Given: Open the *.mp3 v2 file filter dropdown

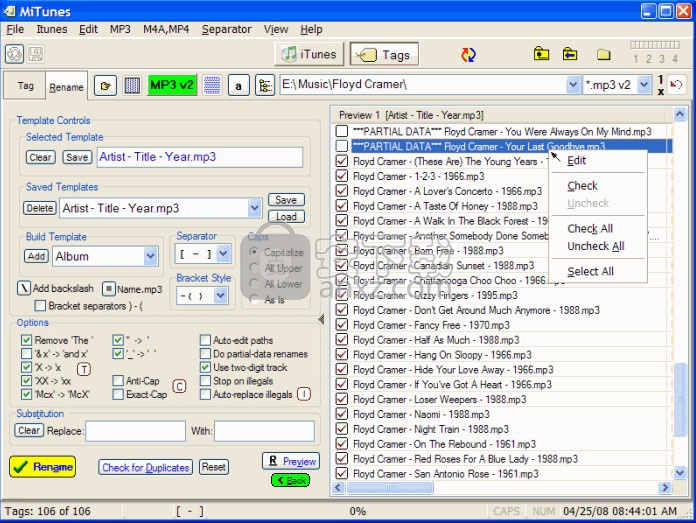Looking at the screenshot, I should coord(644,84).
